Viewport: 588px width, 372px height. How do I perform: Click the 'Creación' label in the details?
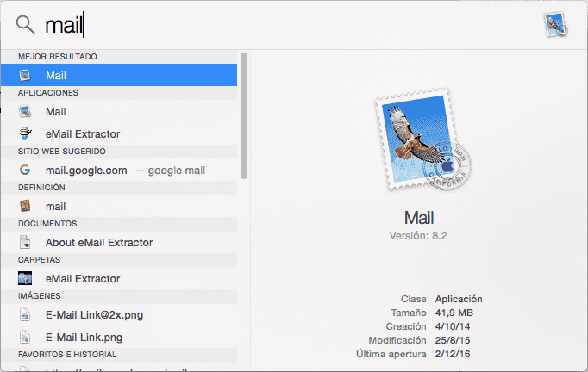406,326
